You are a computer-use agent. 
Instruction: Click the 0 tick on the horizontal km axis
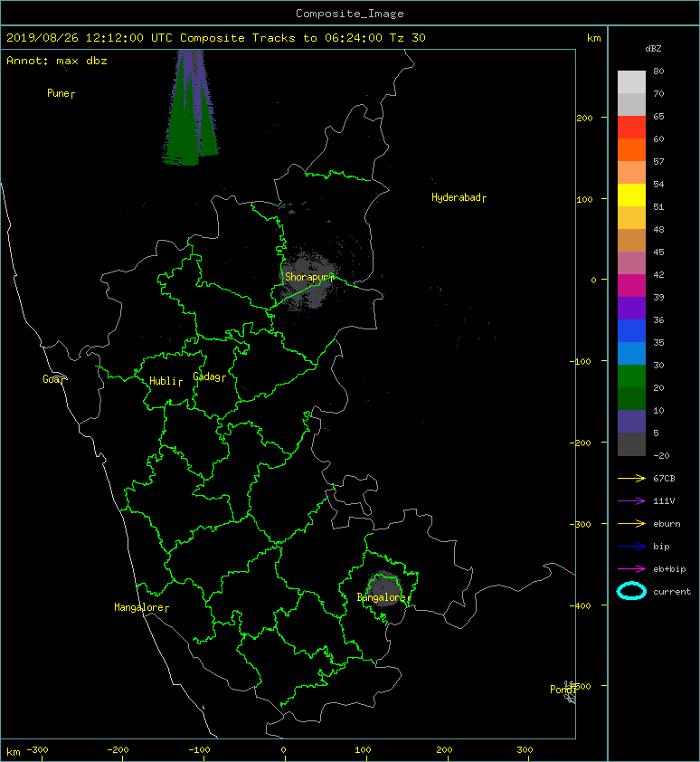pos(284,750)
